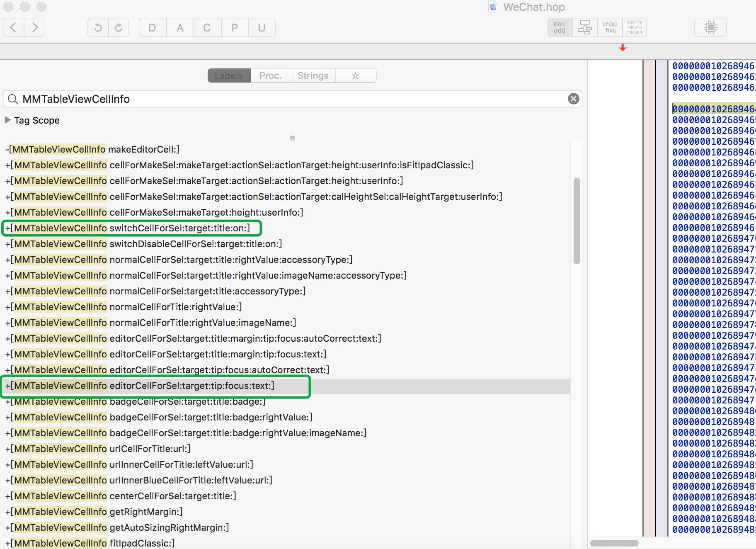Select cellForMakeSel with calHeightSel:calHeightTarget:userInfo:

254,197
